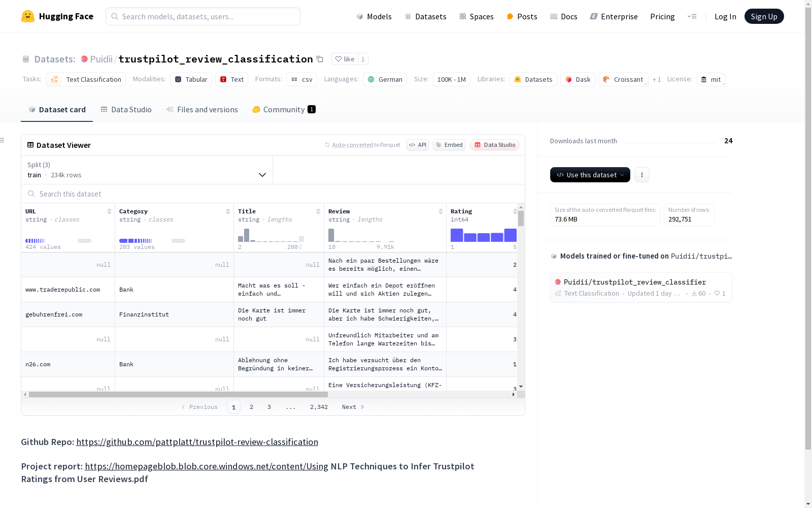Go to page 3 of dataset
This screenshot has width=812, height=508.
tap(269, 407)
